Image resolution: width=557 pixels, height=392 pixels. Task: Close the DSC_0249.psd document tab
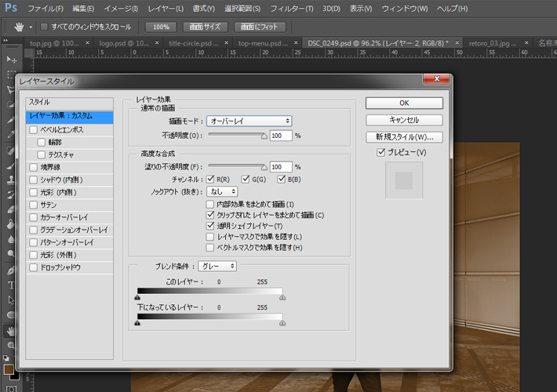pyautogui.click(x=457, y=43)
